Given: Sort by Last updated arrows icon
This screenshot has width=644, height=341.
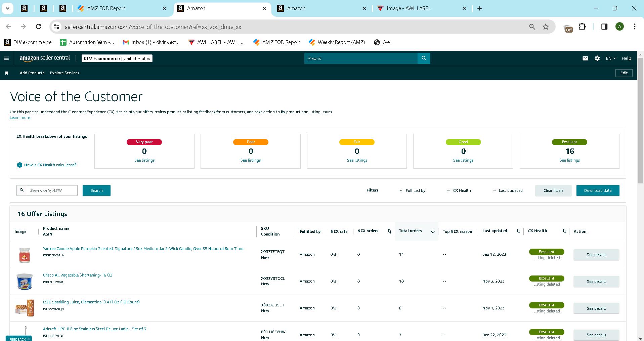Looking at the screenshot, I should 518,231.
